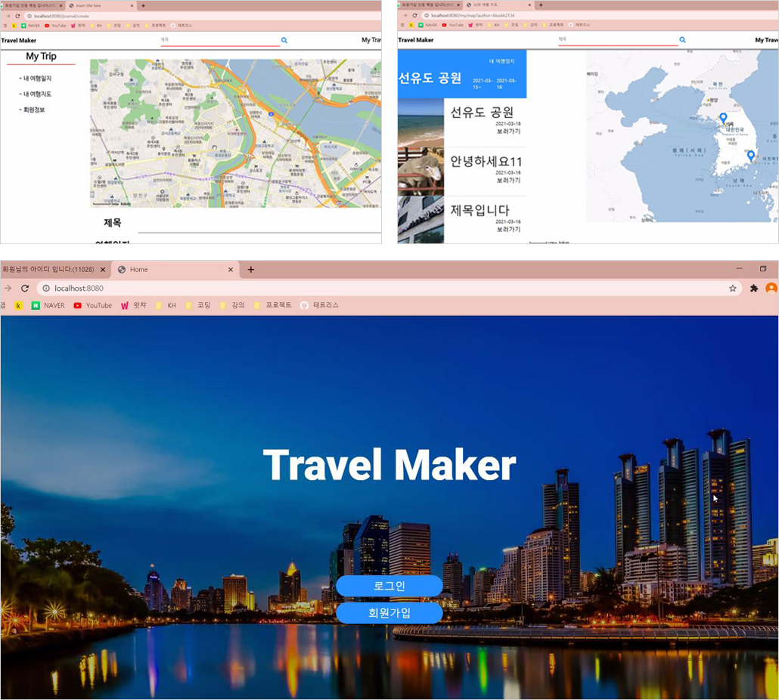779x700 pixels.
Task: Expand the 강의 bookmark folder
Action: tap(232, 305)
